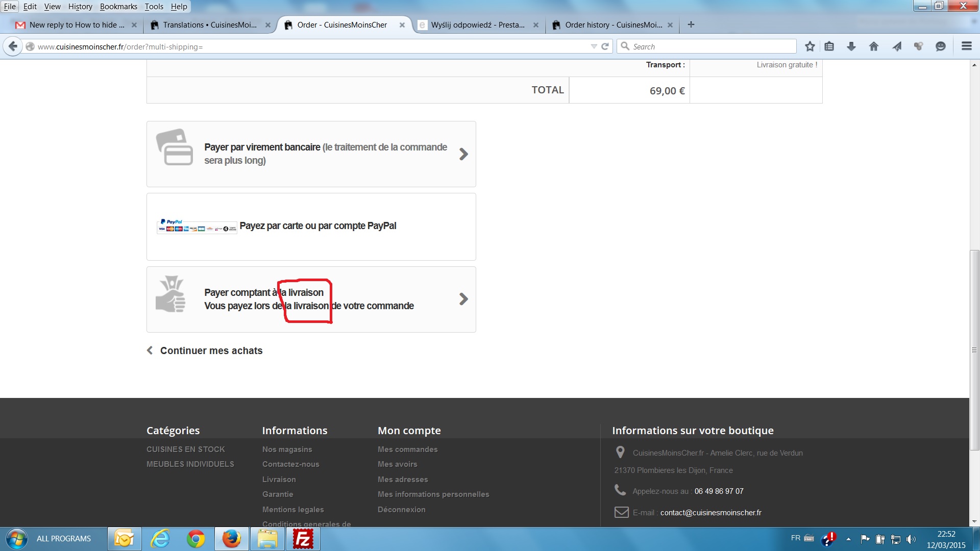Click the bookmark star icon
Screen dimensions: 980x551
coord(810,46)
